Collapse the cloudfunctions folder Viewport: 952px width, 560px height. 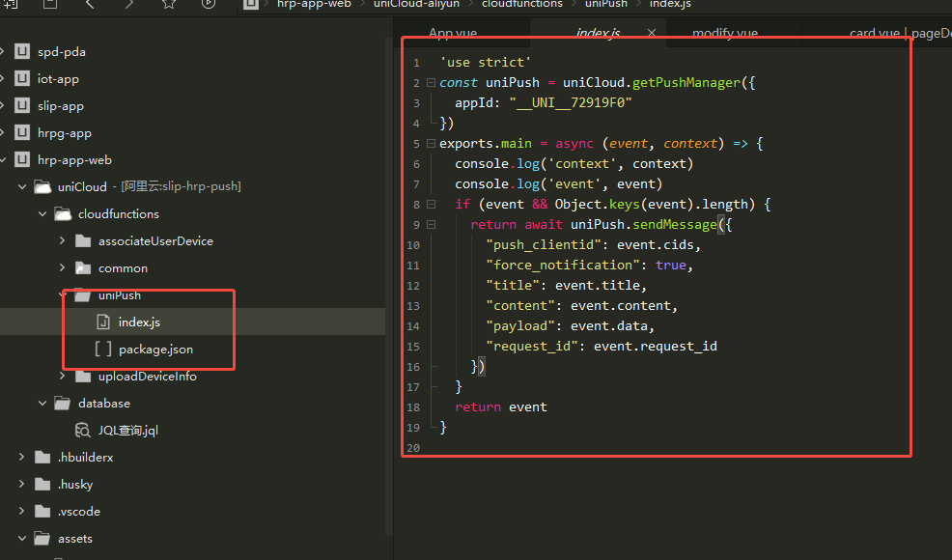(x=42, y=214)
